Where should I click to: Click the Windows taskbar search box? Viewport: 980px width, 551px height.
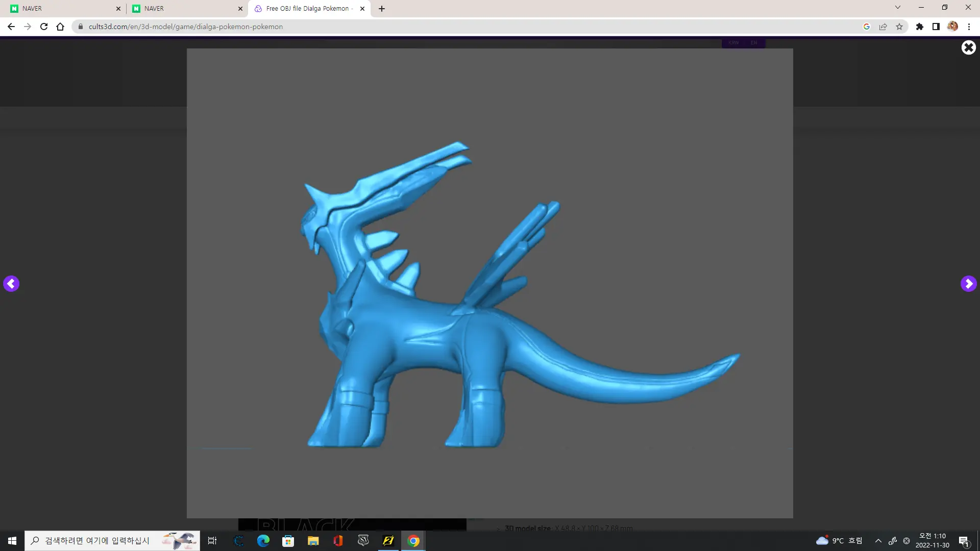112,541
